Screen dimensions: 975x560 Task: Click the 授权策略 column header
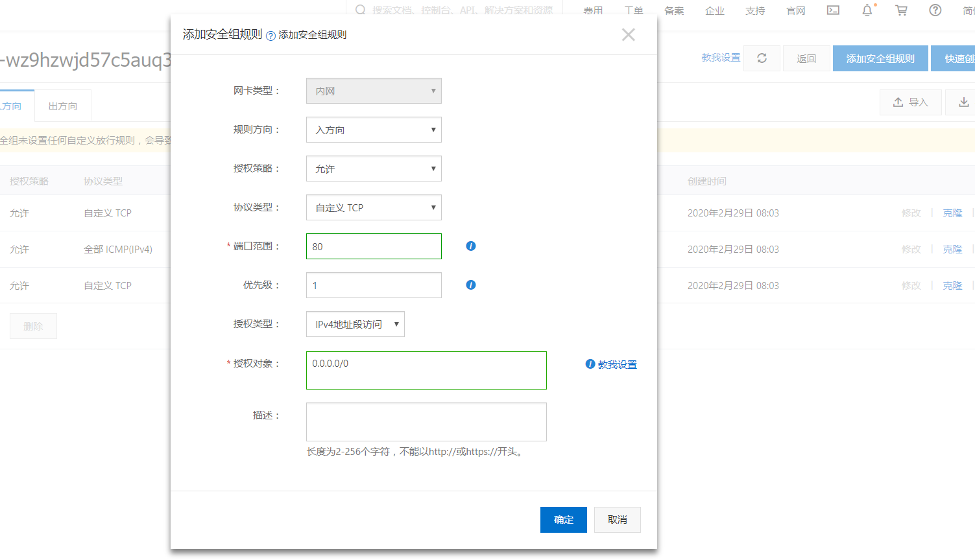[x=29, y=181]
